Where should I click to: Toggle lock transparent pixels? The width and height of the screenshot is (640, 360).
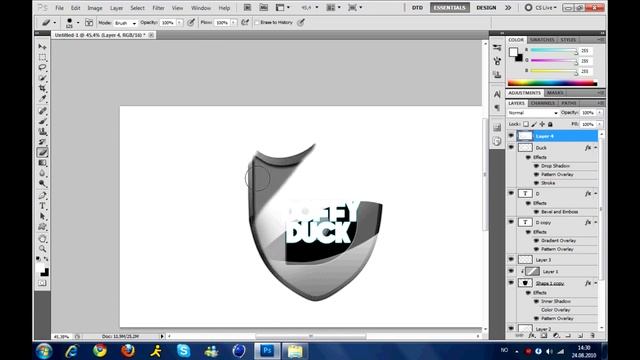[x=526, y=124]
